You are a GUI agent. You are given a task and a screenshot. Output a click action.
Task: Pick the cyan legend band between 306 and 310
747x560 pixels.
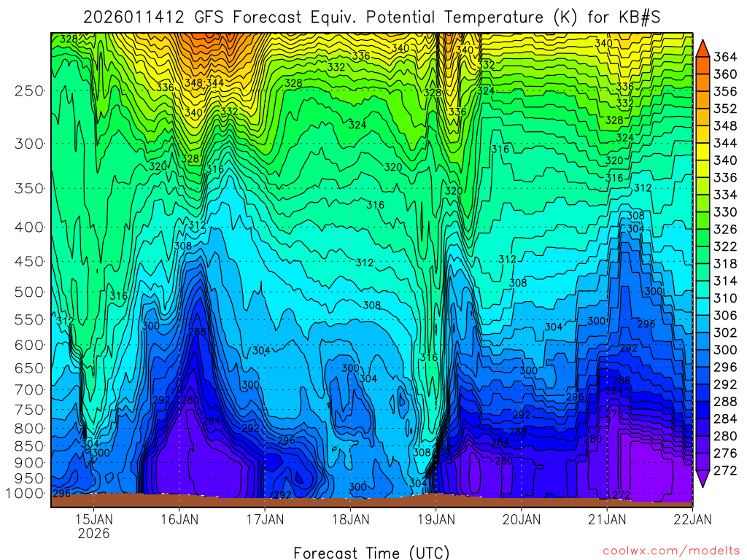(703, 307)
